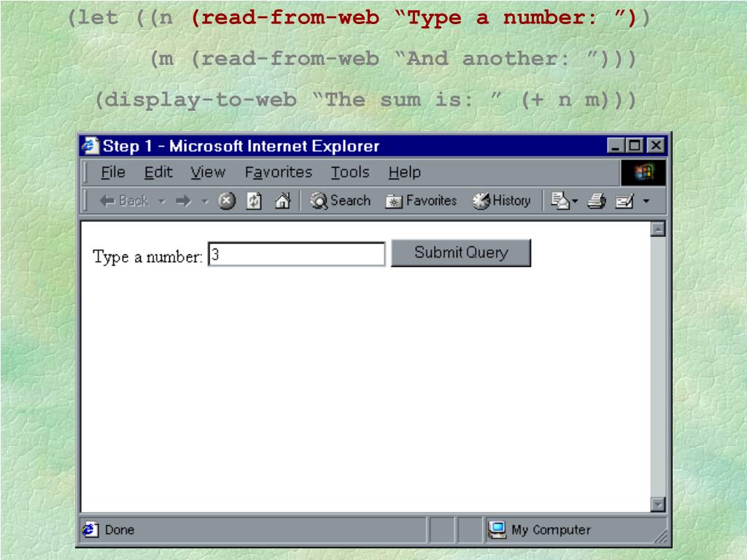Screen dimensions: 747x560
Task: Click the window resize grip corner
Action: pos(661,537)
